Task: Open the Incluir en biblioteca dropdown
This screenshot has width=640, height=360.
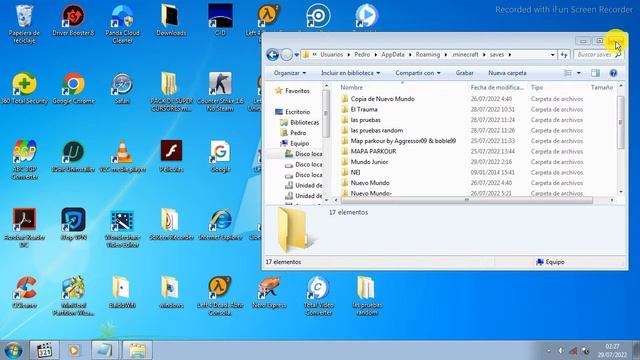Action: [350, 73]
